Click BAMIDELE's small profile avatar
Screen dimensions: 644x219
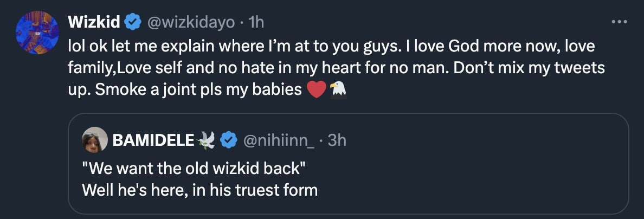(95, 140)
